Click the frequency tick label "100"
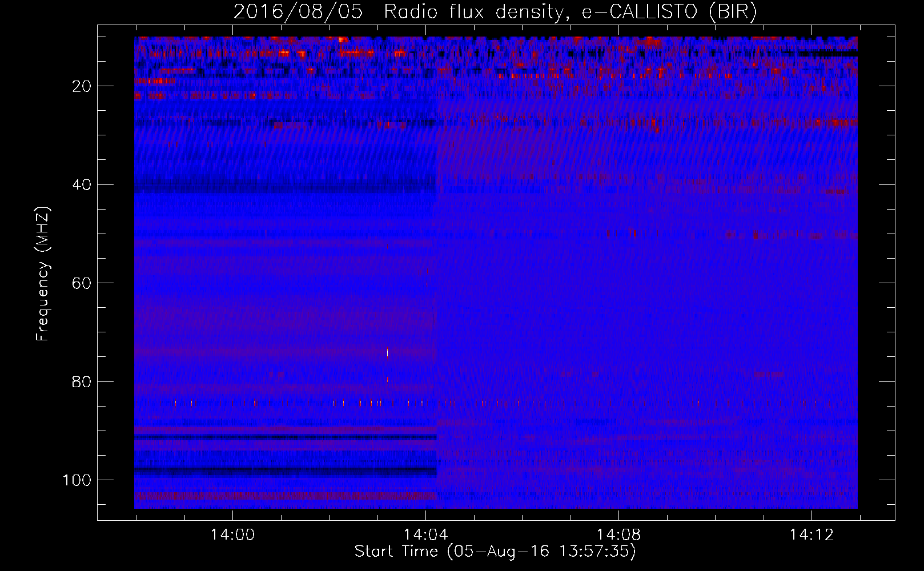 click(x=77, y=480)
